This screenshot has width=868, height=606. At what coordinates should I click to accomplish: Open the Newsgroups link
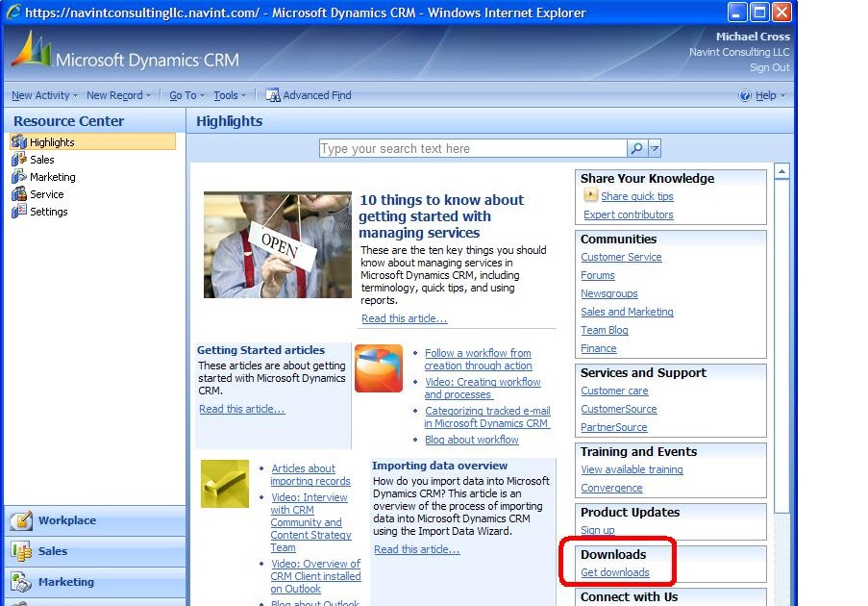click(608, 293)
